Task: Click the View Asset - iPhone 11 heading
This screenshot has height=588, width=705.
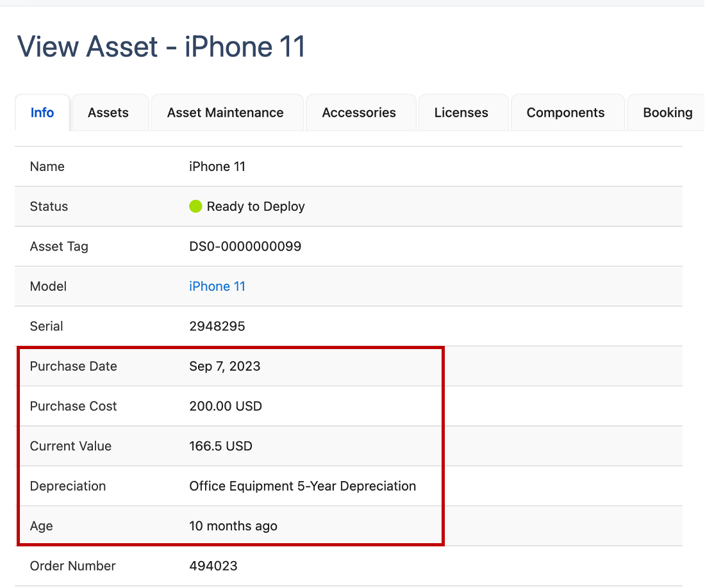Action: 162,47
